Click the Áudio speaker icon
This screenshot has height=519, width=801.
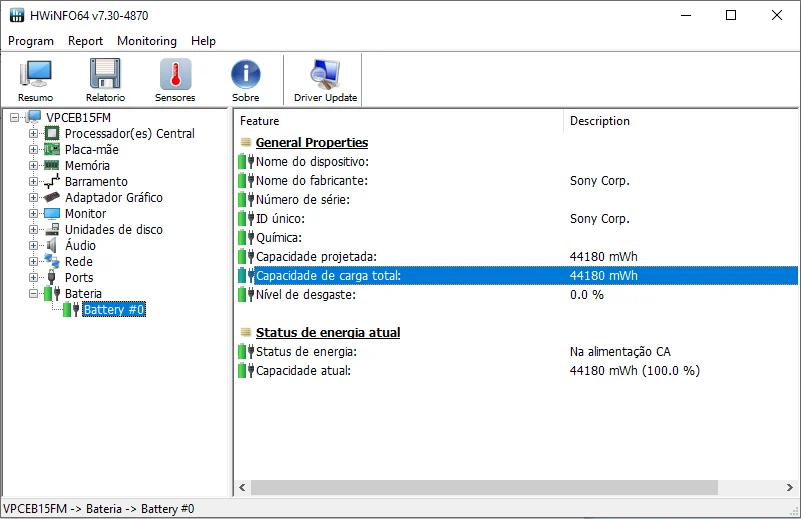click(x=52, y=245)
